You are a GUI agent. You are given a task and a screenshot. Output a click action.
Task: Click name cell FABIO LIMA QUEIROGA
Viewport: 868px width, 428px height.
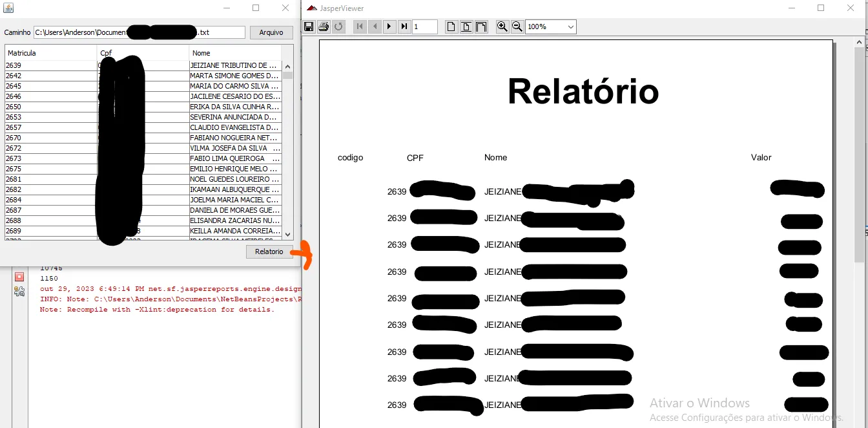[x=235, y=158]
